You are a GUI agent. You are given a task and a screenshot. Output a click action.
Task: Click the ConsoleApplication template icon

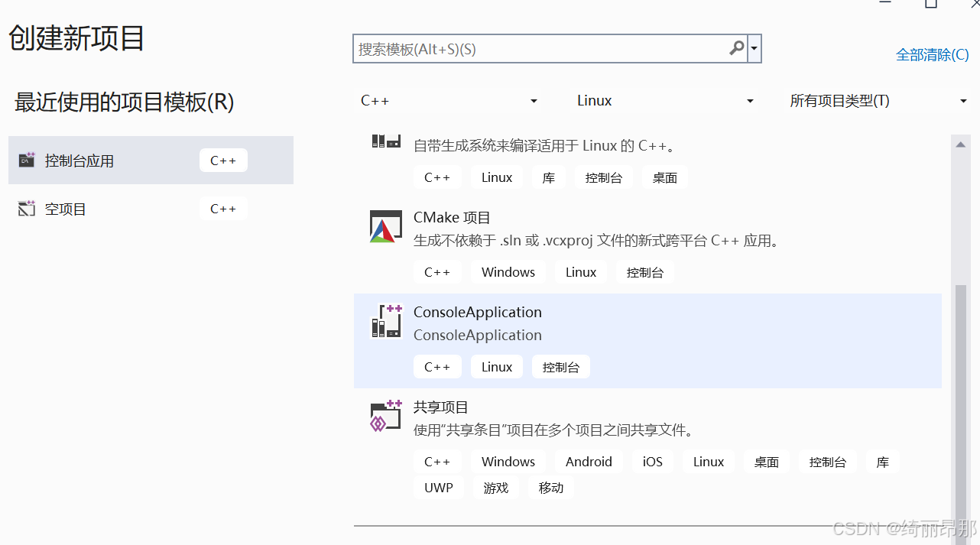(386, 322)
